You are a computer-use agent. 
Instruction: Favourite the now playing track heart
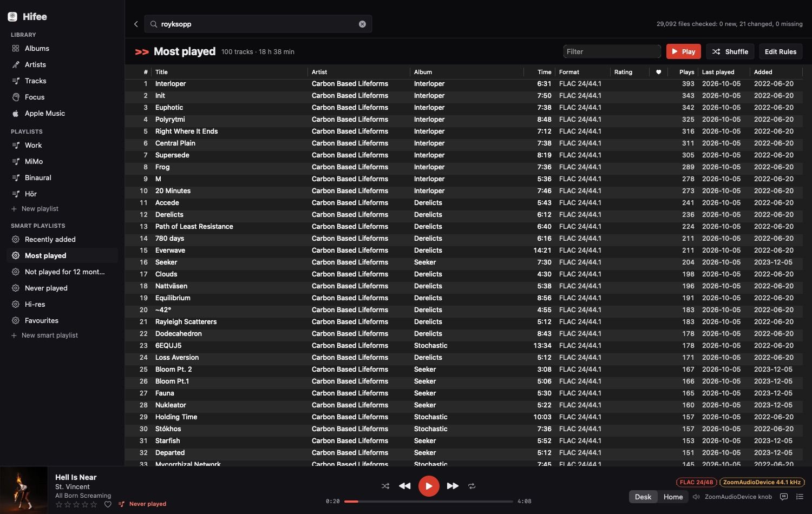[108, 504]
